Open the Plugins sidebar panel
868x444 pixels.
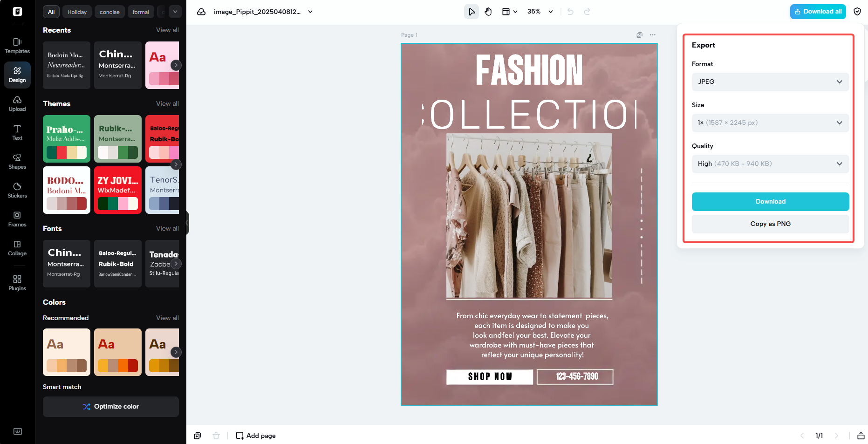coord(17,282)
